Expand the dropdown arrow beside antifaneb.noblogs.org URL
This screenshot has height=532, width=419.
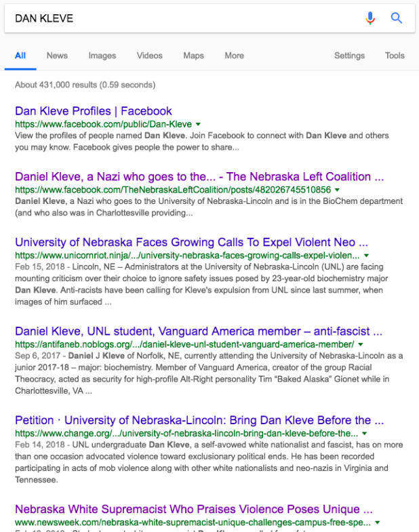pyautogui.click(x=360, y=345)
